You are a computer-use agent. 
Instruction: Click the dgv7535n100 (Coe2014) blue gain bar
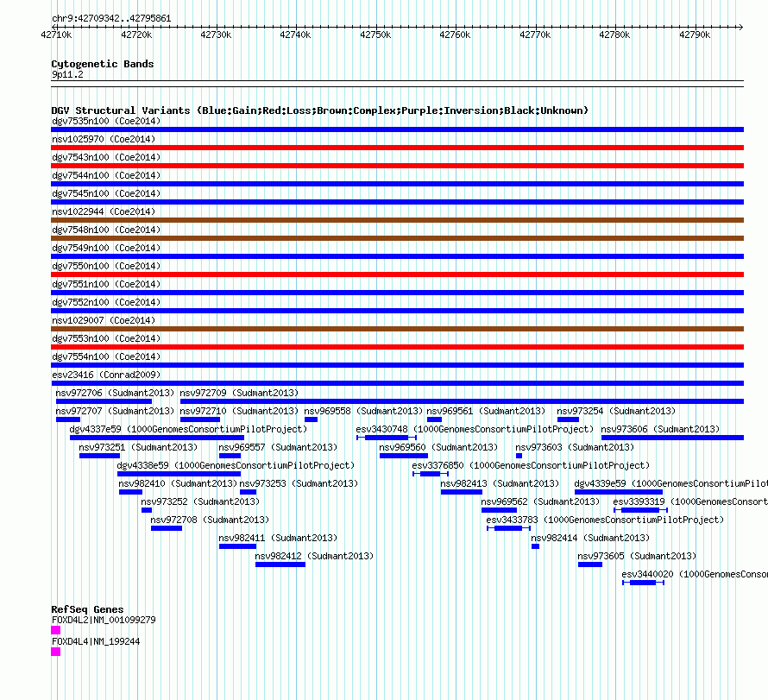pos(397,129)
